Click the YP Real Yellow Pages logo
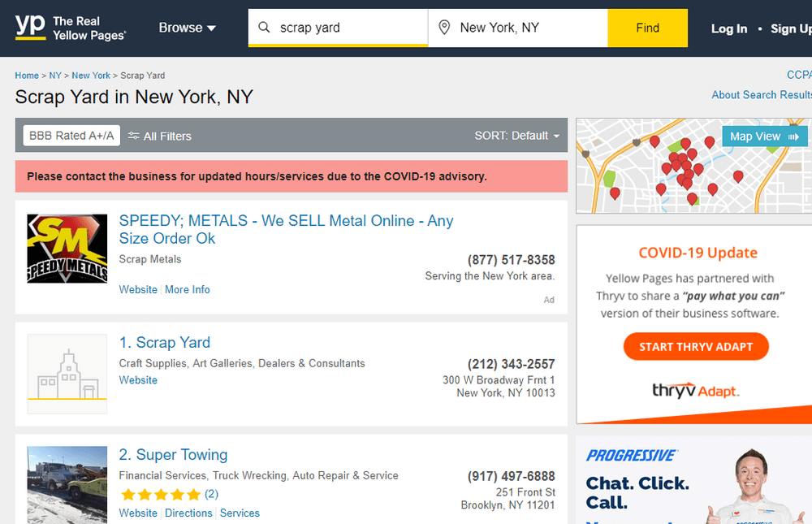 coord(71,28)
